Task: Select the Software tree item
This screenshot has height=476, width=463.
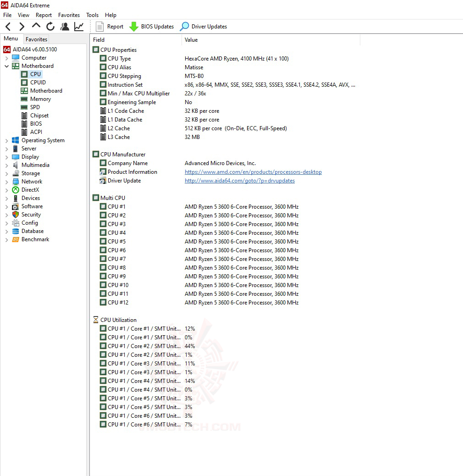Action: tap(32, 206)
